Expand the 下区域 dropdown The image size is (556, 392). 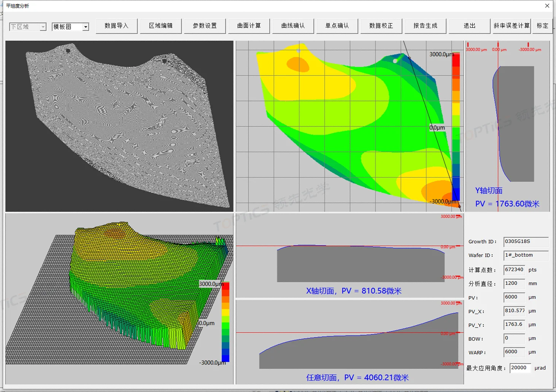click(x=43, y=27)
